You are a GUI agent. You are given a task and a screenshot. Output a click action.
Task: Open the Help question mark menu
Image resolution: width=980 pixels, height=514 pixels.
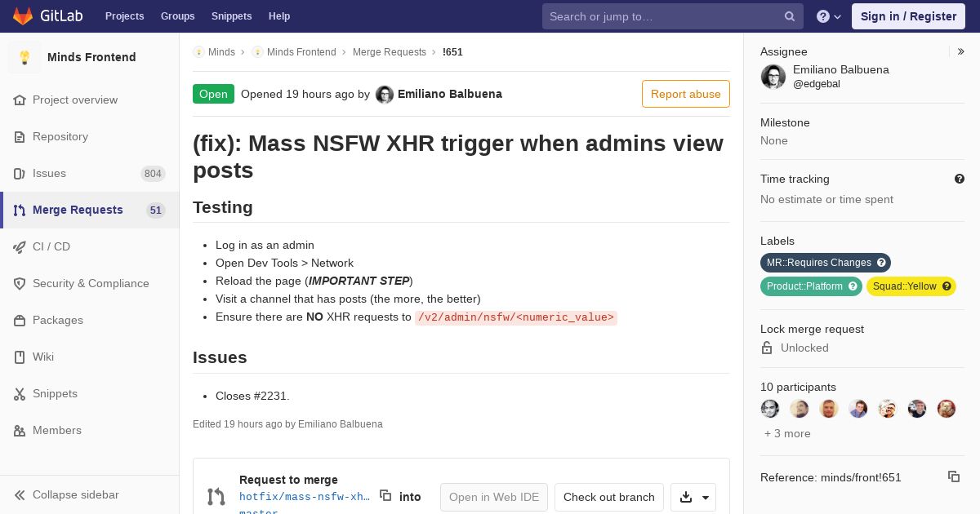[x=829, y=16]
